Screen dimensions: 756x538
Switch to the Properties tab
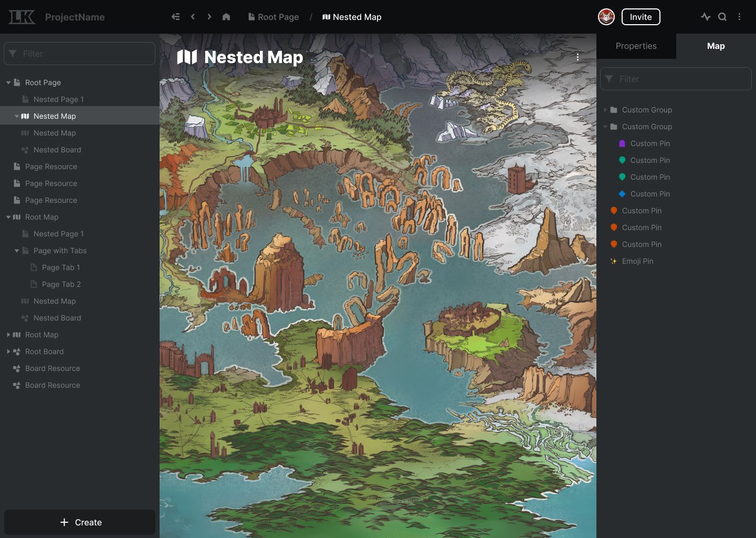[636, 46]
